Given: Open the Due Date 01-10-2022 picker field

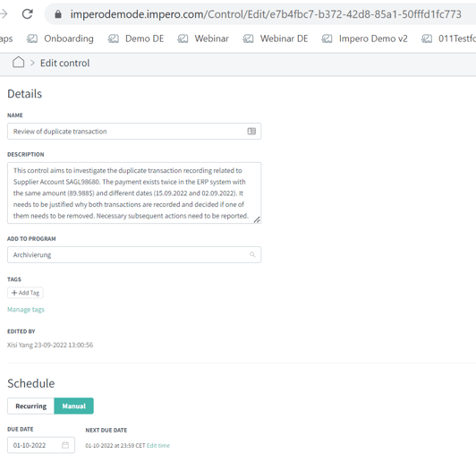Looking at the screenshot, I should click(41, 445).
